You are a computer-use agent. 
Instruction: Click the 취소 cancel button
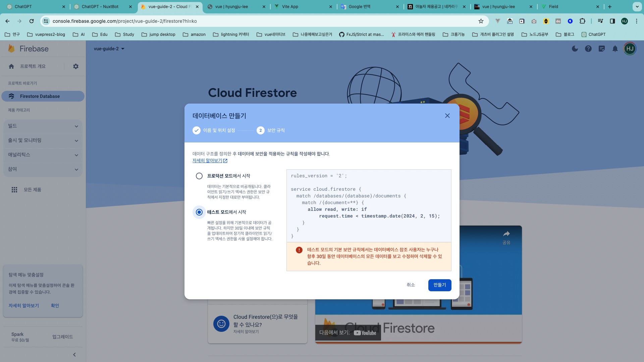click(411, 285)
